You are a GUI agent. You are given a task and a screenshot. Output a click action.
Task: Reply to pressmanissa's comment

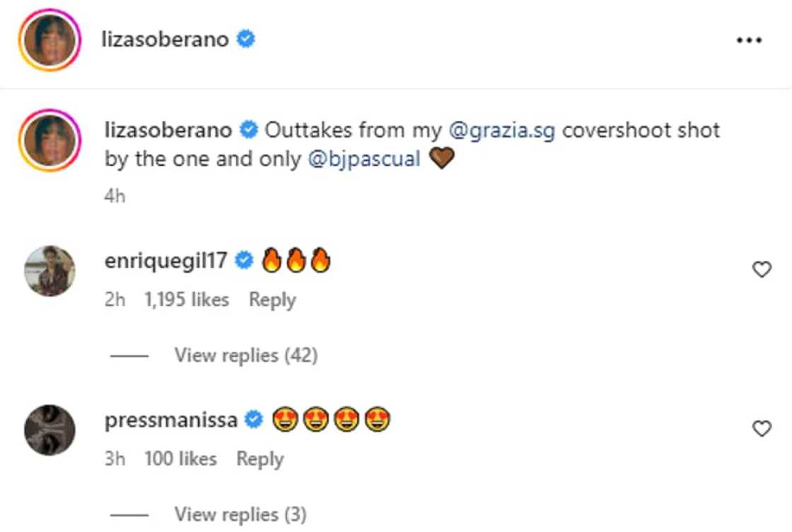point(260,459)
